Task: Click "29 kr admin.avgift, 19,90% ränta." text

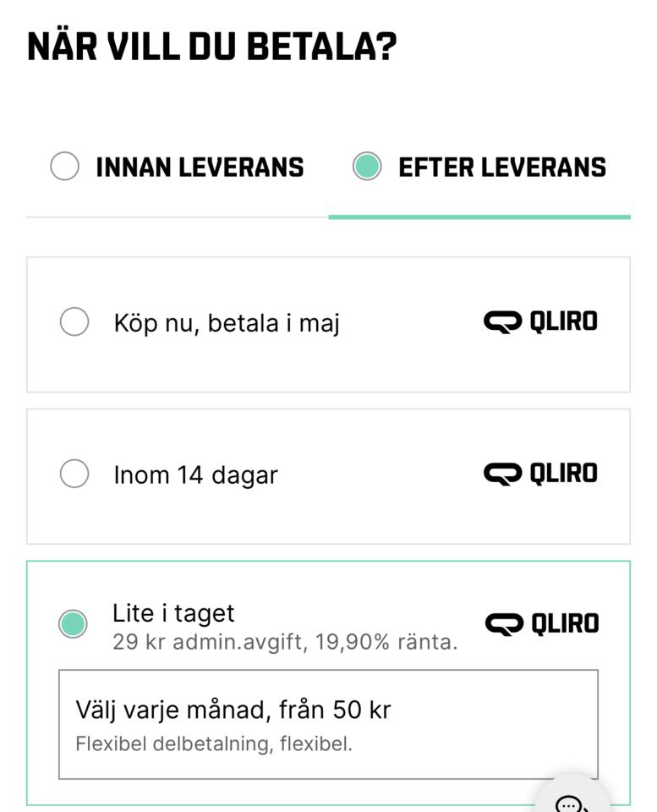Action: 285,643
